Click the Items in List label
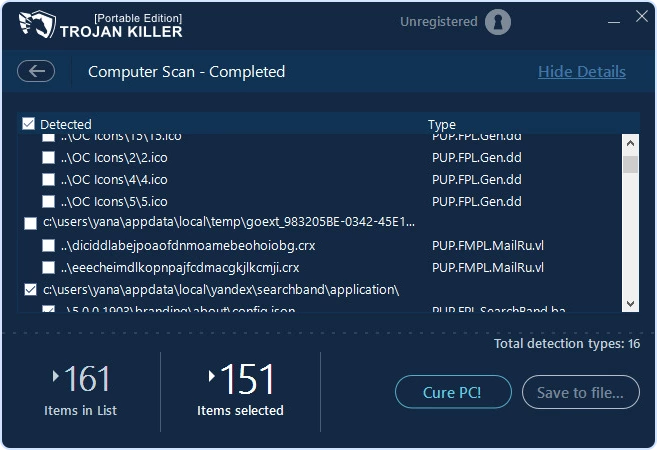 click(80, 410)
